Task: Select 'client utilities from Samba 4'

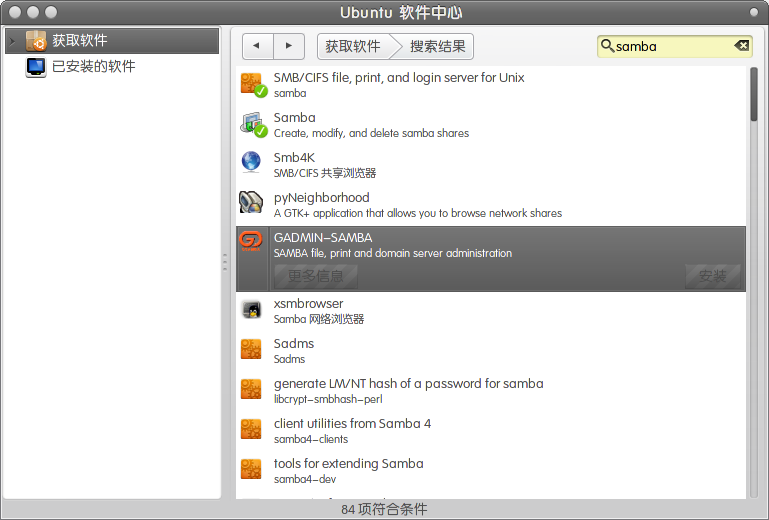Action: [x=352, y=423]
